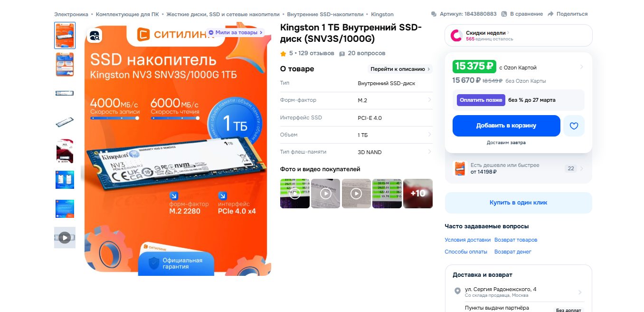644x312 pixels.
Task: Open the +10 customer photos thumbnail
Action: point(418,194)
